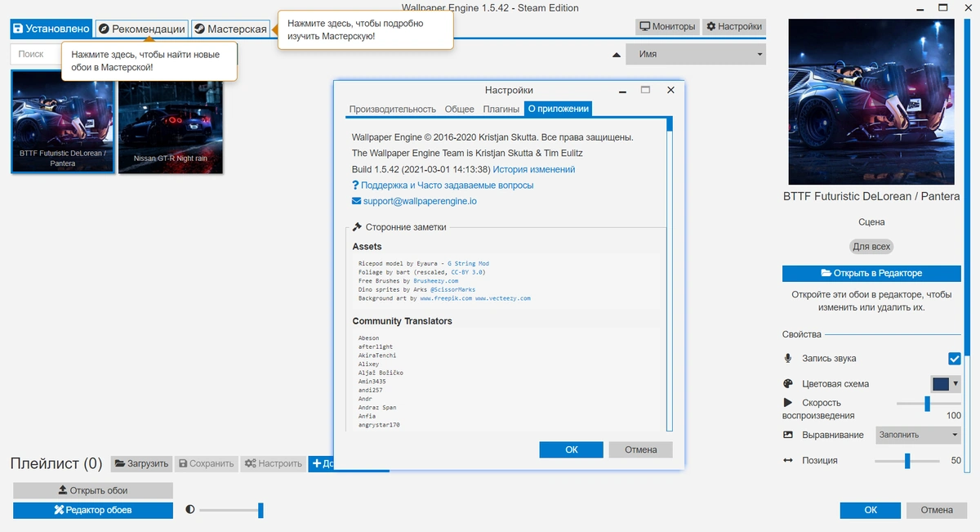Image resolution: width=980 pixels, height=532 pixels.
Task: Open the Цветовая схема color swatch
Action: (x=946, y=383)
